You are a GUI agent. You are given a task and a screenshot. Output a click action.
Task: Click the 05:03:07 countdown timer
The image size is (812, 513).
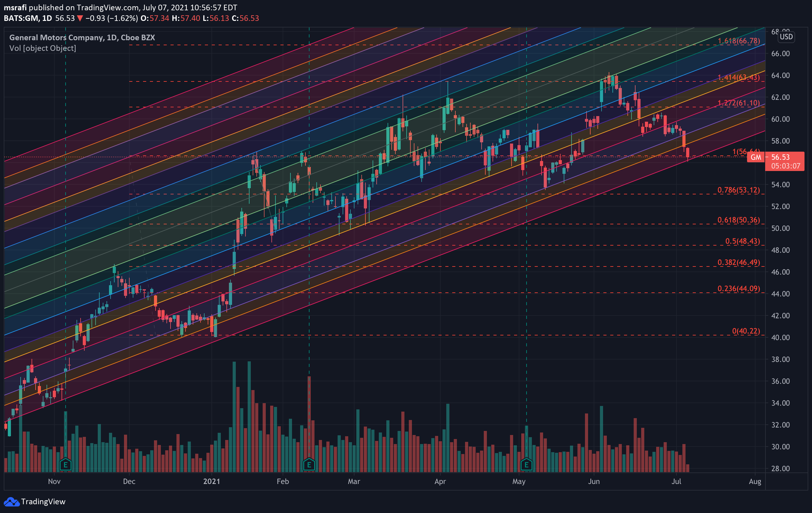pos(785,166)
